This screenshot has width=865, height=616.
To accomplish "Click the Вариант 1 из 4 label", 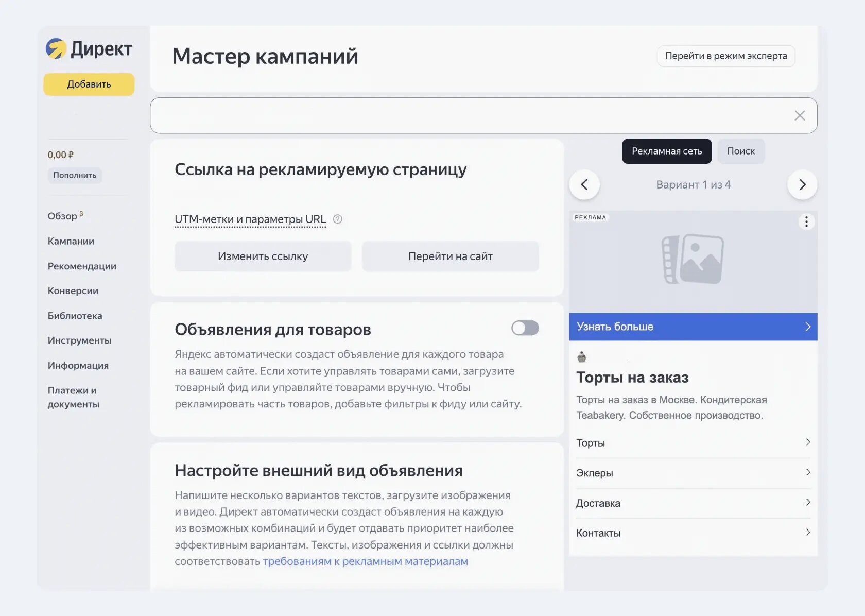I will (x=694, y=184).
